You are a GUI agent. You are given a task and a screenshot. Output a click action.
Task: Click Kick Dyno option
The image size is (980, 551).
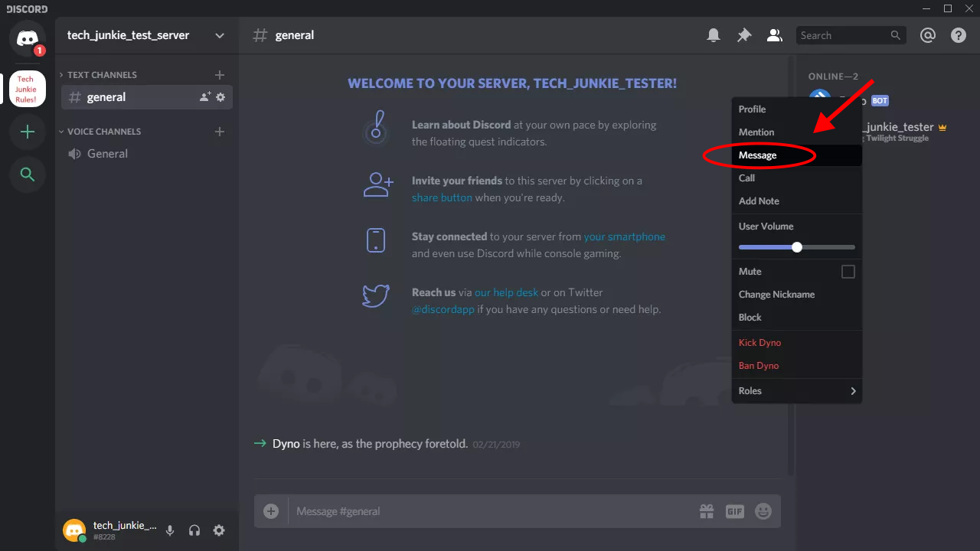pos(797,343)
